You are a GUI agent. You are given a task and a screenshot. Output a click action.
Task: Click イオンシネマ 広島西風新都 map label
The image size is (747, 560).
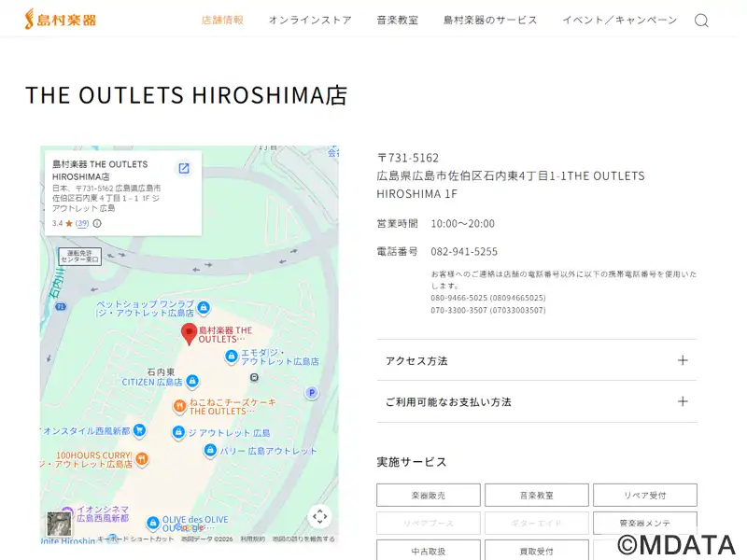[103, 514]
